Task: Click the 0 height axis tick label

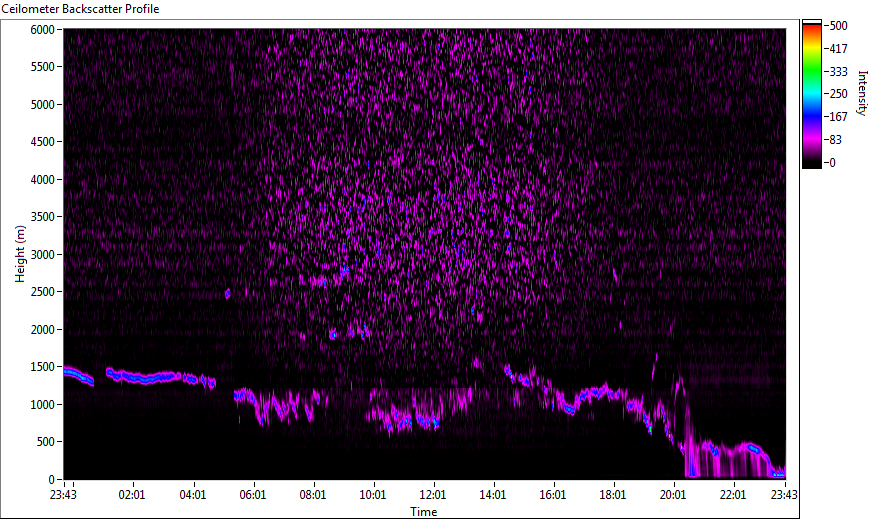Action: [52, 480]
